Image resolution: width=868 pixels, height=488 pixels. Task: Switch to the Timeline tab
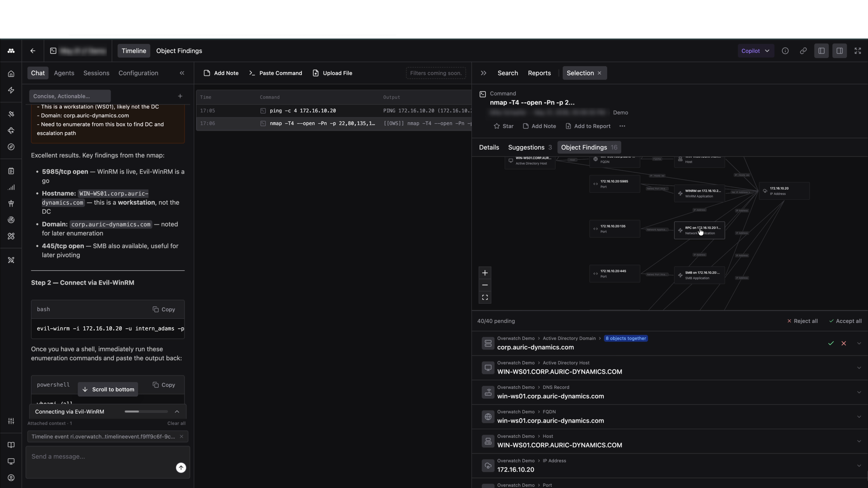coord(134,51)
